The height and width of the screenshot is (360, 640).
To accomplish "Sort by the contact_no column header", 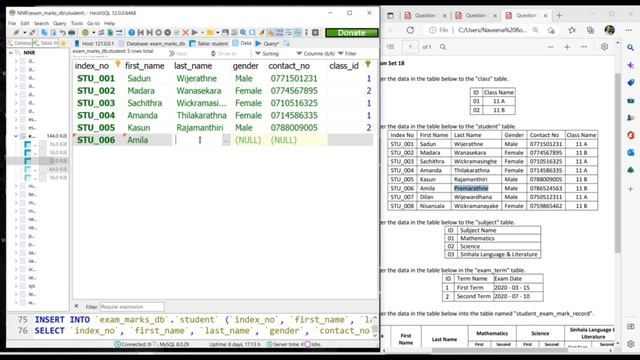I will [x=289, y=66].
